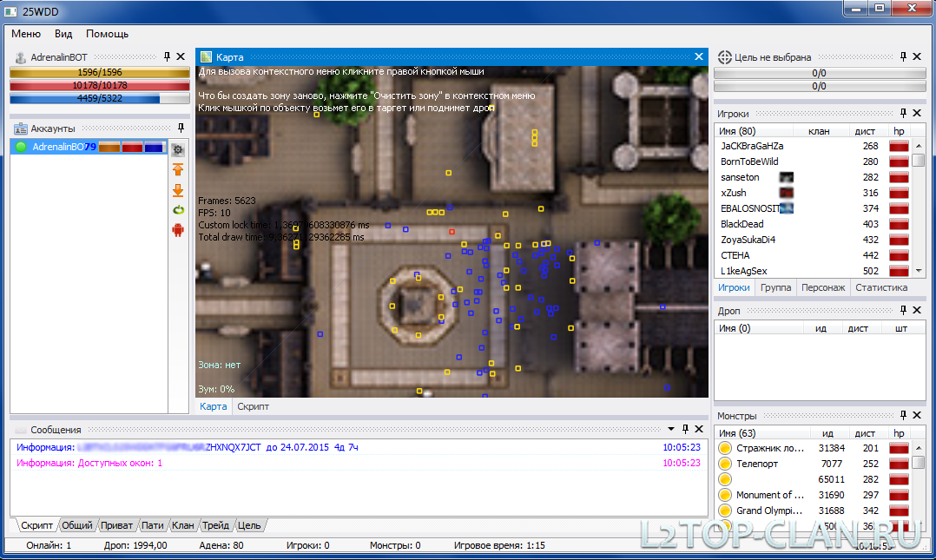Switch to the Скрипт tab below the map
This screenshot has width=936, height=560.
point(254,406)
